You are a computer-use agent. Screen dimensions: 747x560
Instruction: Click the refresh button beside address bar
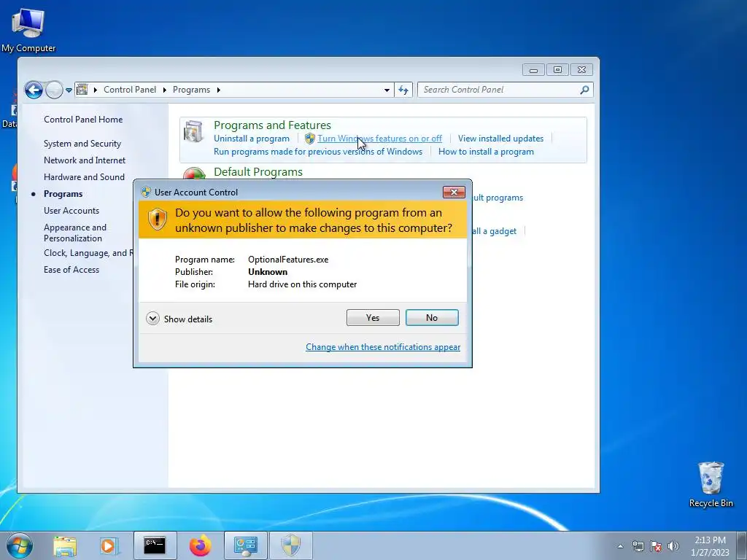[x=403, y=90]
